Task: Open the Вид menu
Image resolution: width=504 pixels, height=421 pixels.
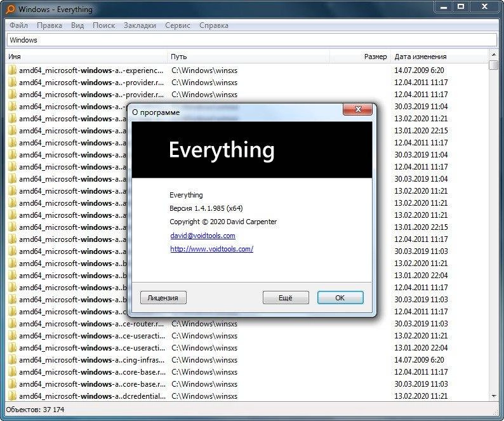Action: (77, 25)
